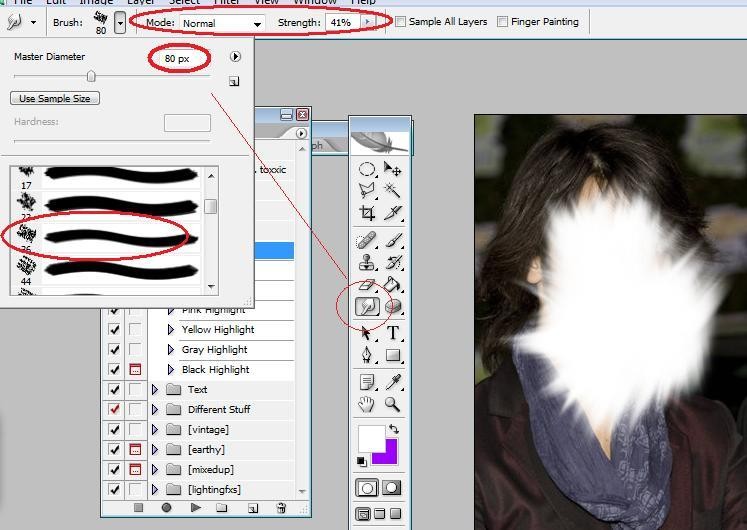Toggle dialog icon for Black Highlight action

(135, 370)
